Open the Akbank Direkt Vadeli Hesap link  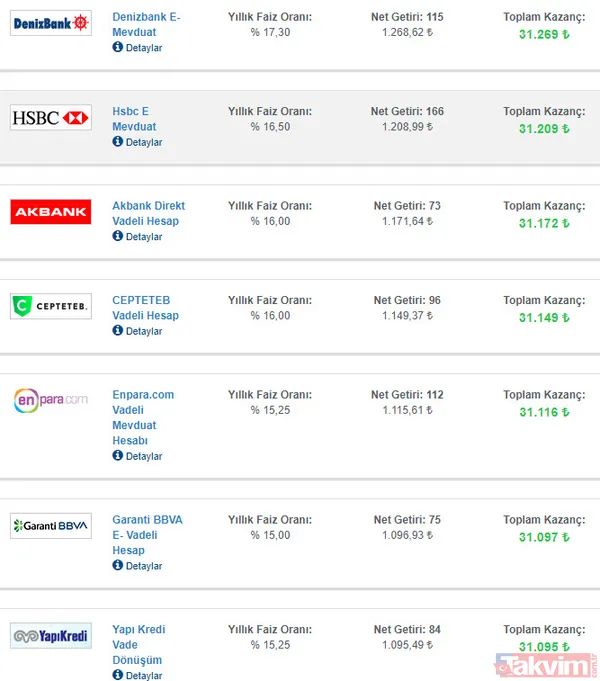pos(148,213)
